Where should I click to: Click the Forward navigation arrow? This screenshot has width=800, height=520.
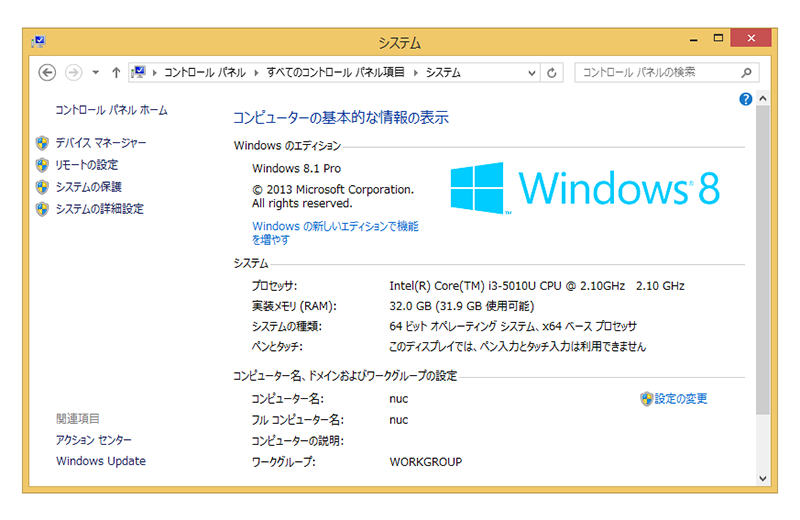(73, 72)
